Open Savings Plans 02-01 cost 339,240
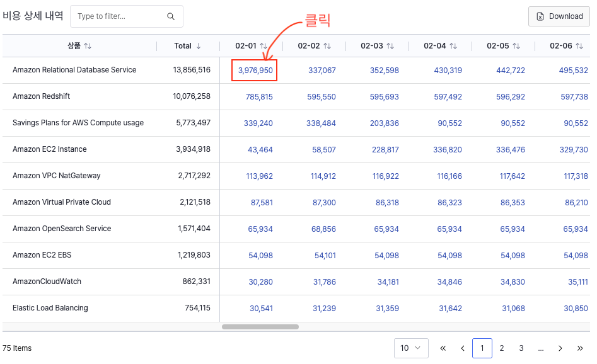 click(x=258, y=123)
